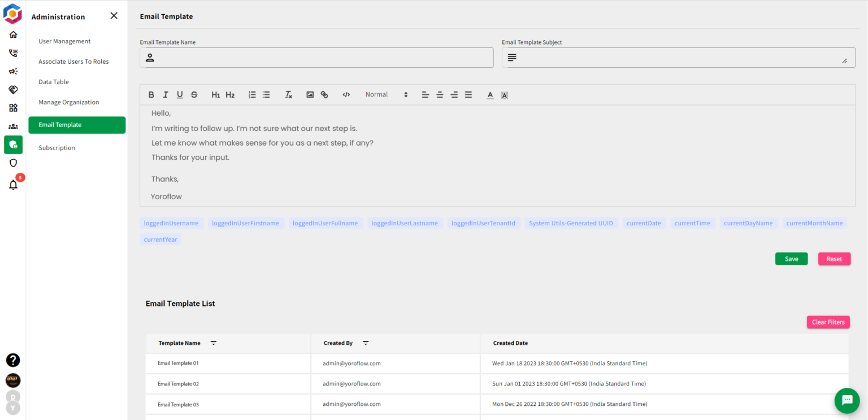Image resolution: width=868 pixels, height=420 pixels.
Task: Create a numbered list
Action: point(252,94)
